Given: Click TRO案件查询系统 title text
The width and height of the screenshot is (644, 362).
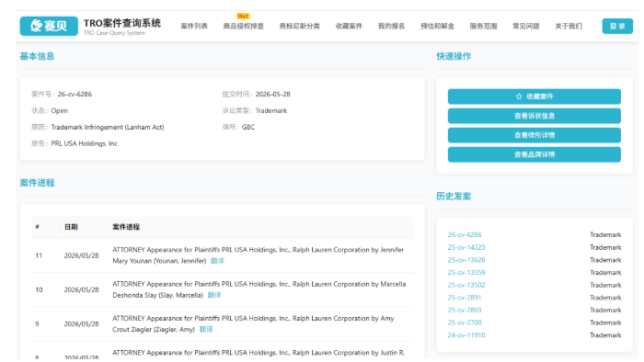Looking at the screenshot, I should point(122,23).
